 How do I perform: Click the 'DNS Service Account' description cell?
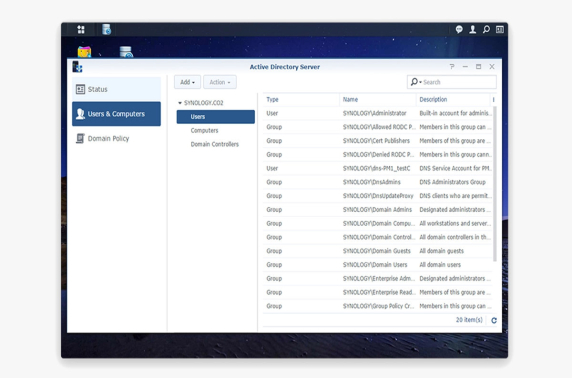point(455,168)
